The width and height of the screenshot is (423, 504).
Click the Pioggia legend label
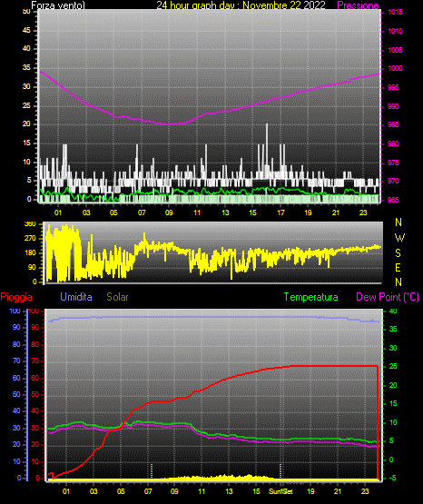click(16, 297)
